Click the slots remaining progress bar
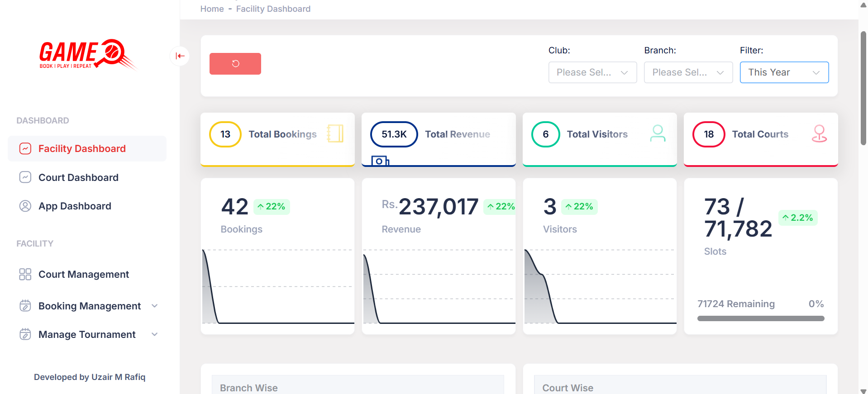This screenshot has width=868, height=394. [761, 318]
